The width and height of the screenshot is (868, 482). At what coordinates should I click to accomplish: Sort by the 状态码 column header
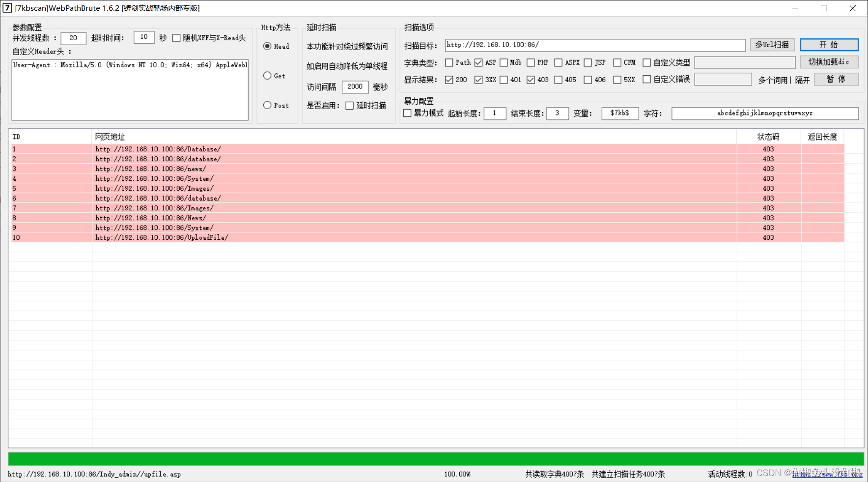pos(769,137)
